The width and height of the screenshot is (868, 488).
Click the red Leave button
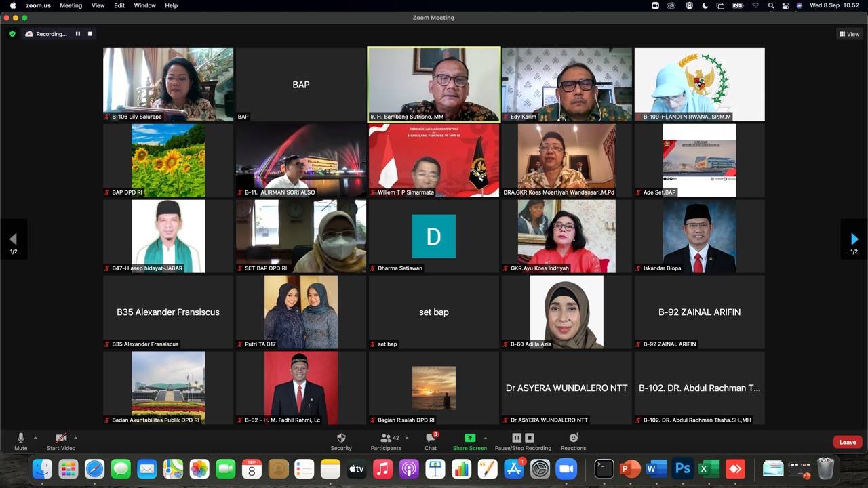point(847,442)
